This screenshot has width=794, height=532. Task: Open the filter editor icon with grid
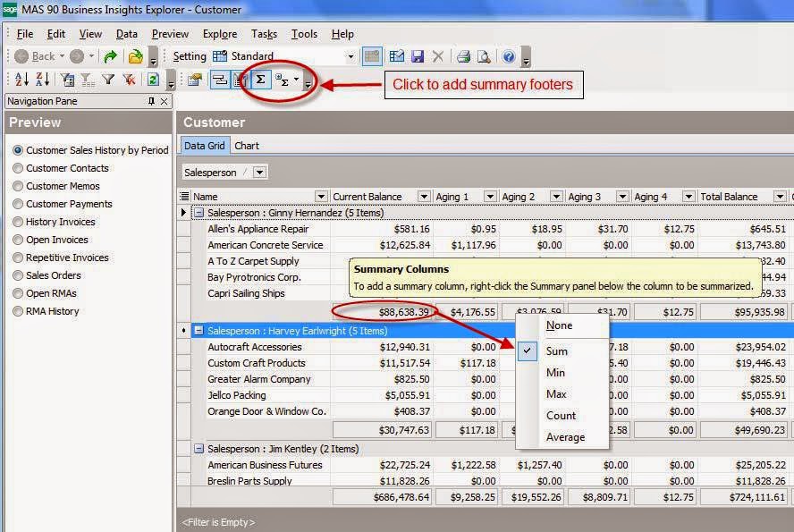click(67, 80)
